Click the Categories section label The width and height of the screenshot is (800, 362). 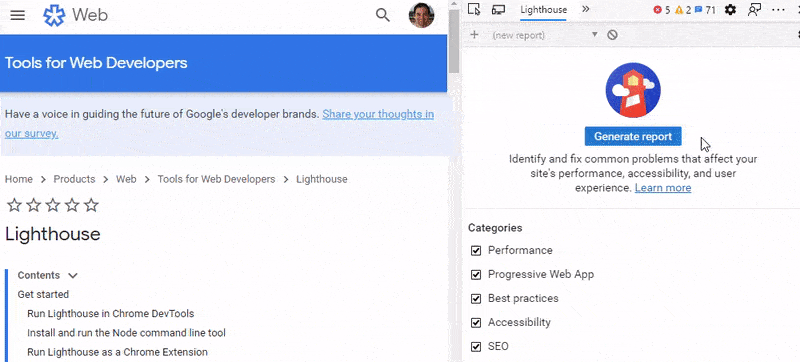tap(495, 228)
